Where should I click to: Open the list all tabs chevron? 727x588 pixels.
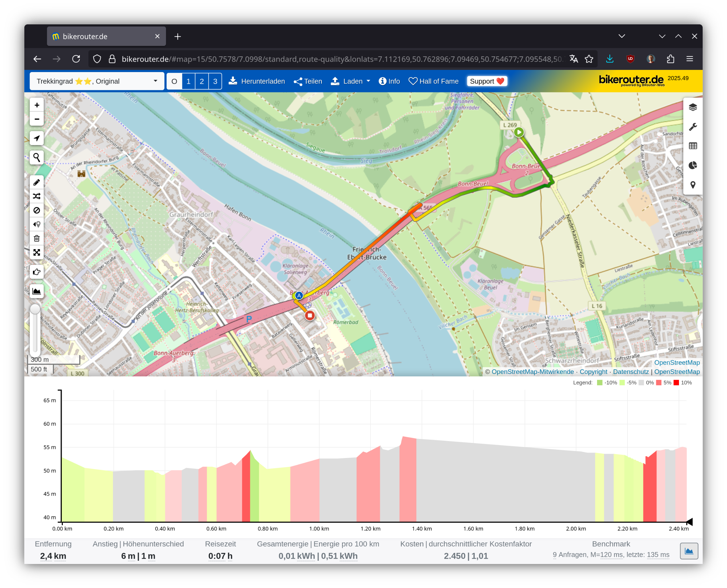622,36
